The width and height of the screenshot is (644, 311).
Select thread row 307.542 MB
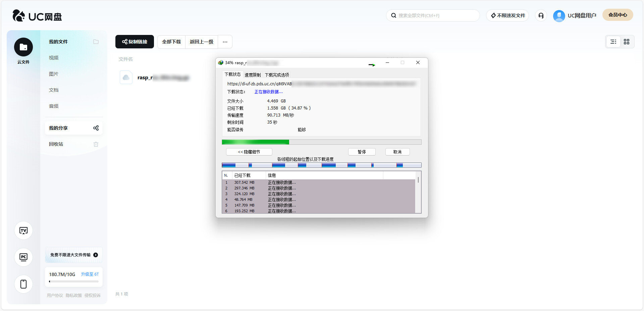pos(319,182)
